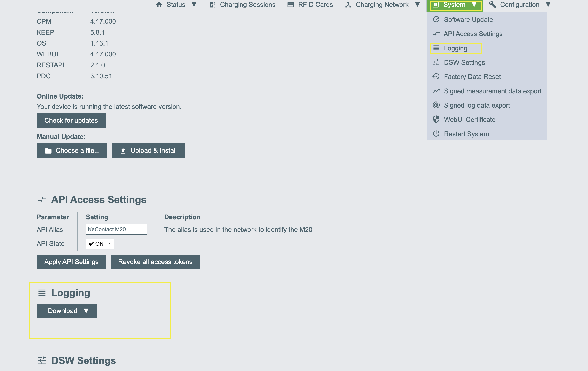Open the API State ON dropdown
Image resolution: width=588 pixels, height=371 pixels.
coord(100,244)
